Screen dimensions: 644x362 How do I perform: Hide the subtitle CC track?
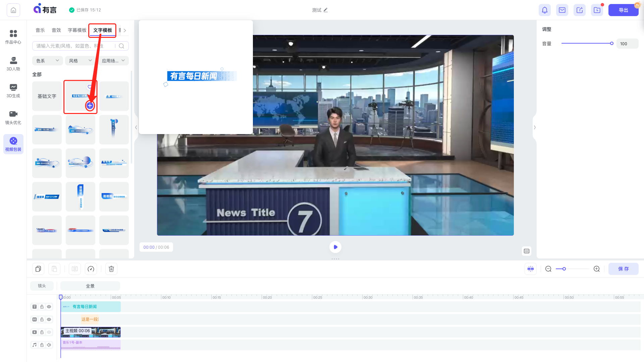click(49, 319)
